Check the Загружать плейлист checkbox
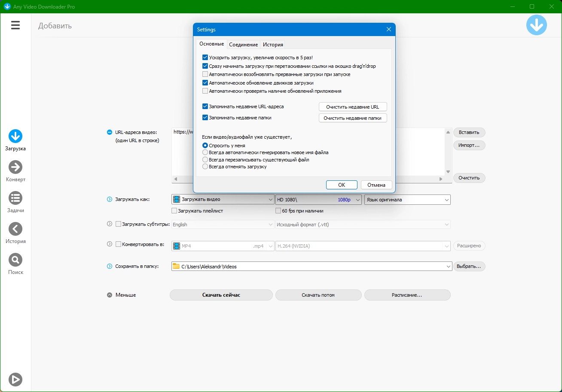 pyautogui.click(x=174, y=211)
